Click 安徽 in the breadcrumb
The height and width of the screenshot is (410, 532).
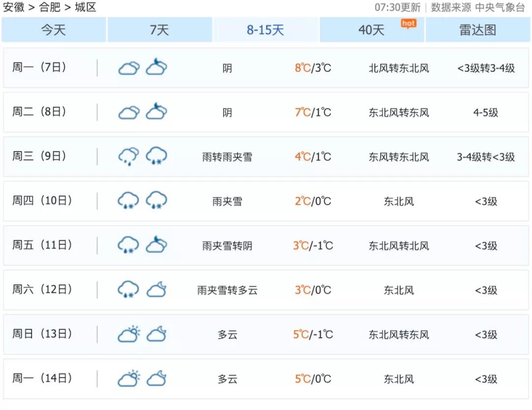pos(14,7)
